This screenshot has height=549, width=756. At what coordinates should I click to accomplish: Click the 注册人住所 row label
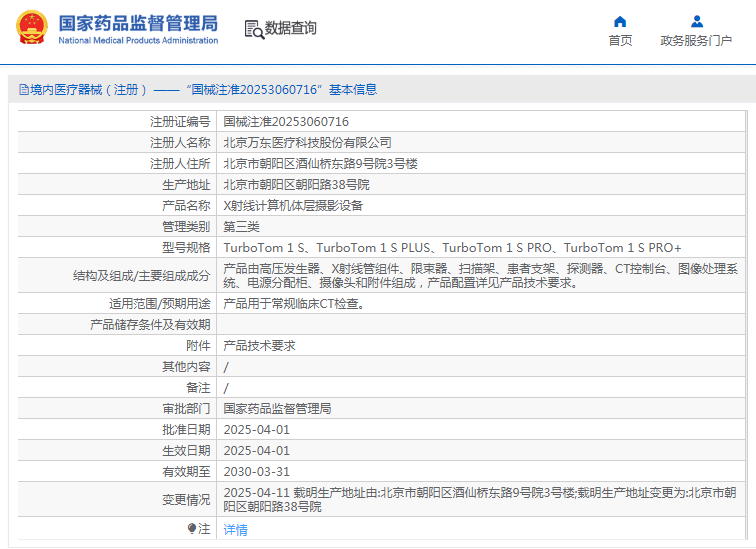[180, 164]
